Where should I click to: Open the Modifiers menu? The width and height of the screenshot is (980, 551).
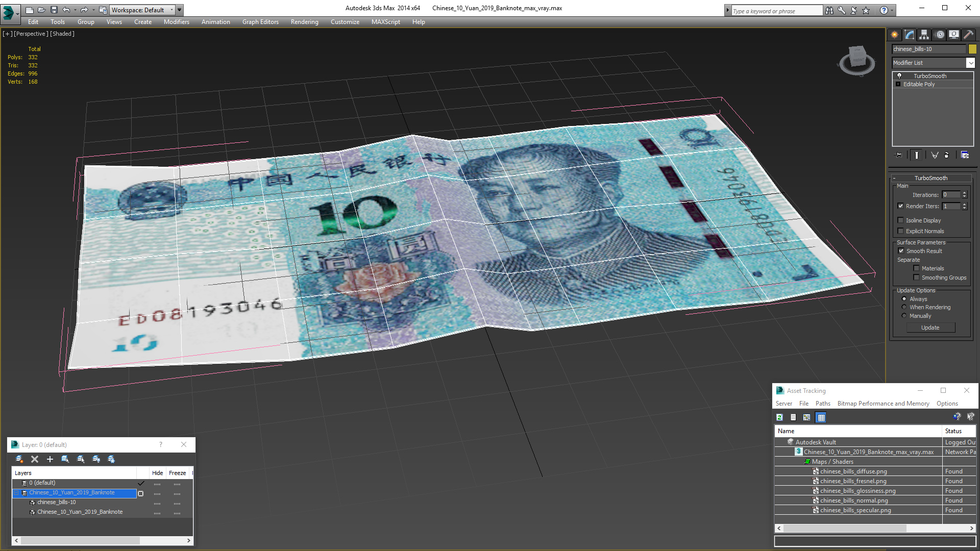tap(176, 22)
